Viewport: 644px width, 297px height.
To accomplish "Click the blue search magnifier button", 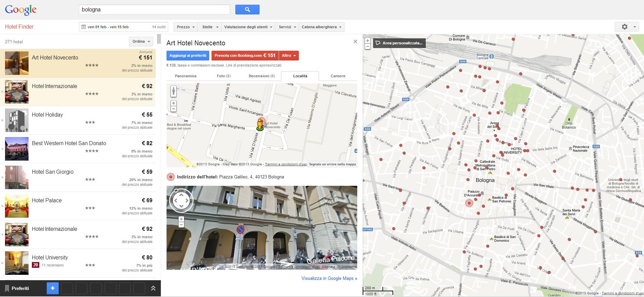I will click(x=247, y=10).
